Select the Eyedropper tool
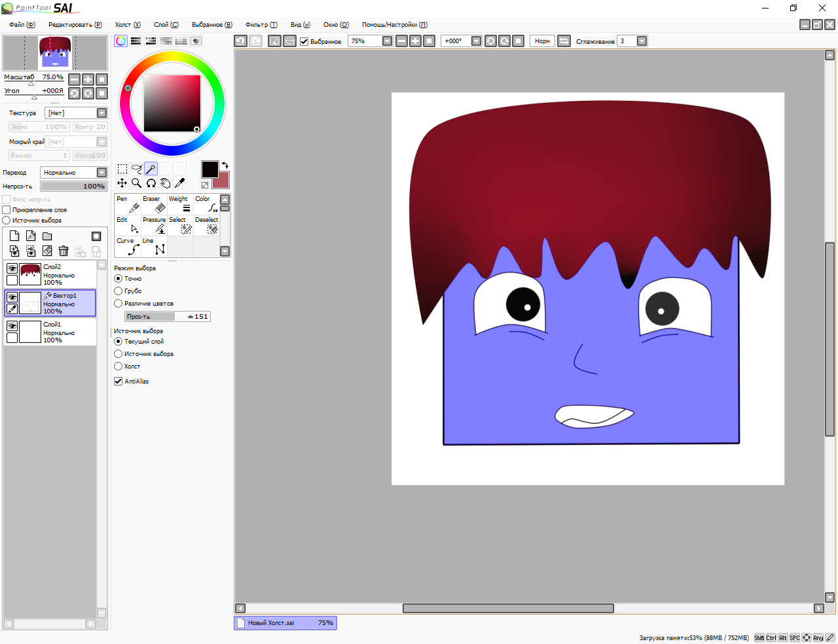838x644 pixels. click(180, 183)
